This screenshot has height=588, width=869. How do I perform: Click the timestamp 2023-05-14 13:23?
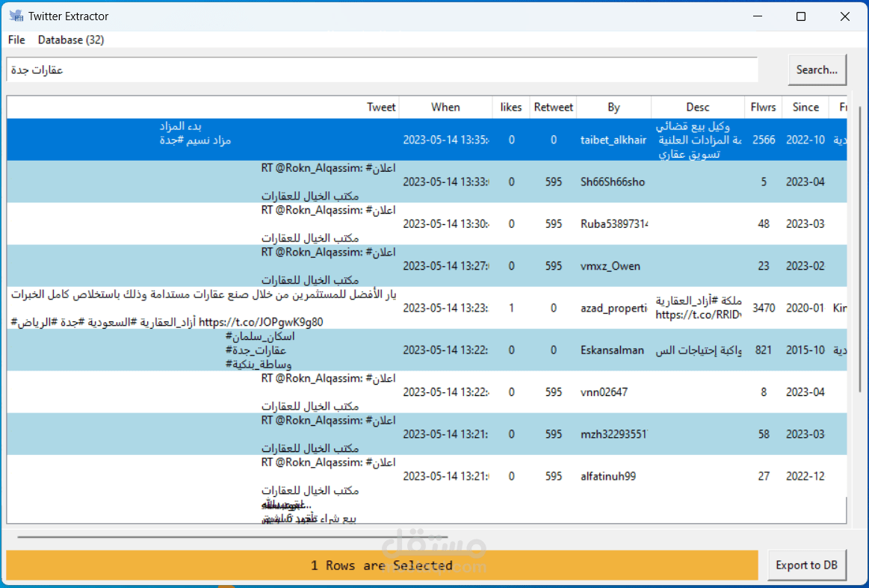point(445,308)
